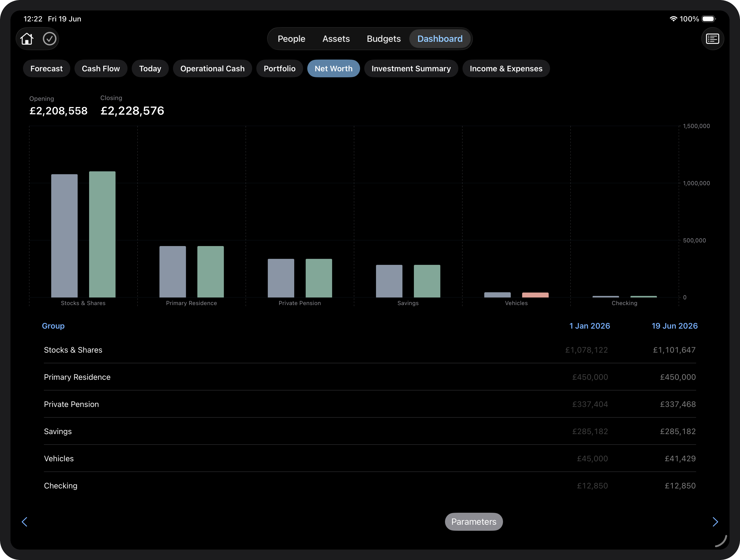The width and height of the screenshot is (740, 560).
Task: Select the Stocks & Shares table row
Action: click(x=370, y=350)
